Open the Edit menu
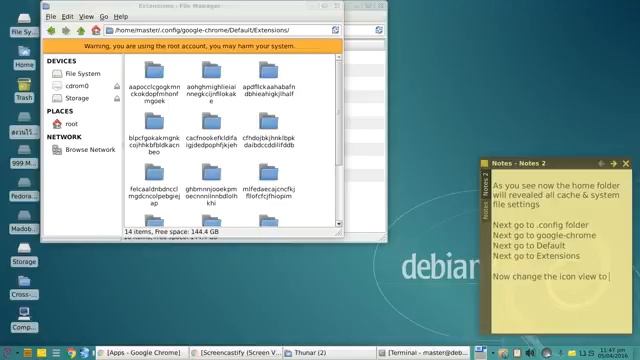640x360 pixels. (67, 17)
